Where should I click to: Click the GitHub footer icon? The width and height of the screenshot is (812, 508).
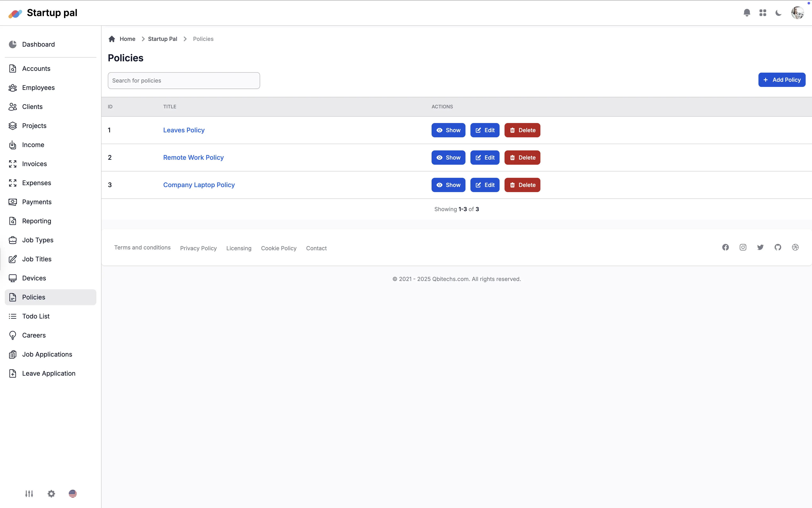point(778,248)
